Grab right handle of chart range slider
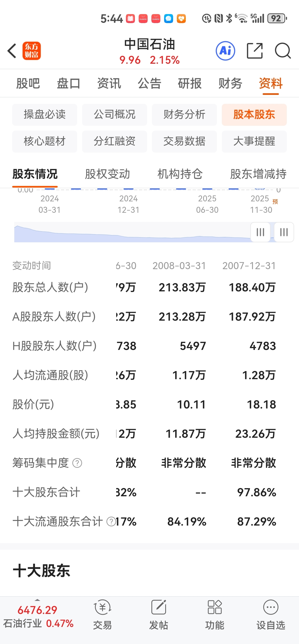This screenshot has width=299, height=644. pyautogui.click(x=284, y=232)
